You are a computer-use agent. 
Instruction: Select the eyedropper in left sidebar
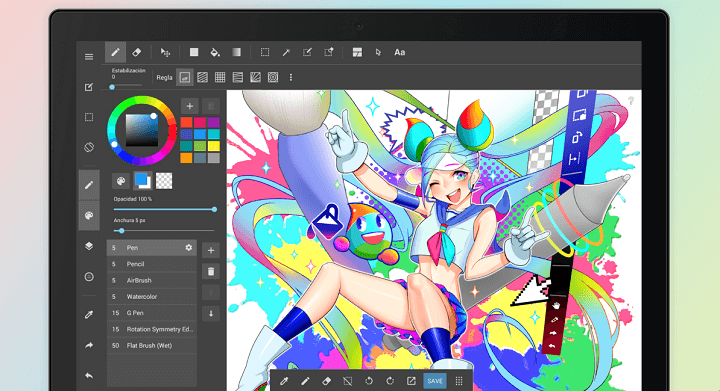(x=89, y=314)
